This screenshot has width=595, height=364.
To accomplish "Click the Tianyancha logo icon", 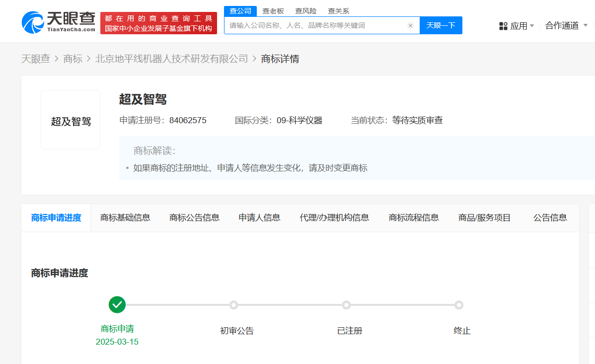I will (33, 22).
